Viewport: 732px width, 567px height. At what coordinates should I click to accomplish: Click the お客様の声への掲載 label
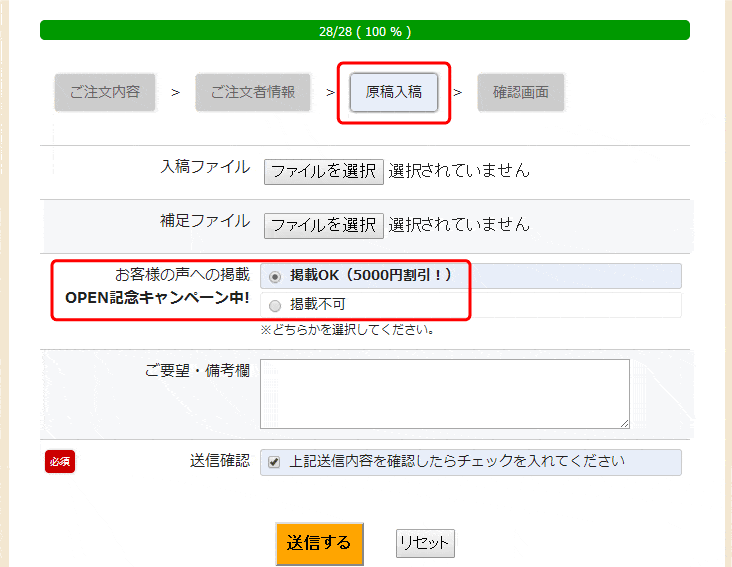(x=182, y=274)
